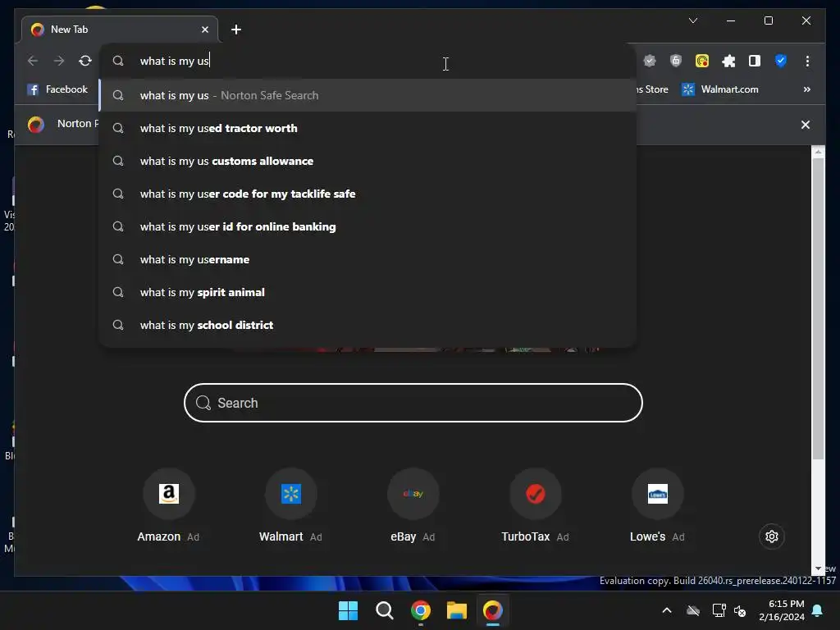Screen dimensions: 840x630
Task: Close the New Tab tab
Action: 204,30
